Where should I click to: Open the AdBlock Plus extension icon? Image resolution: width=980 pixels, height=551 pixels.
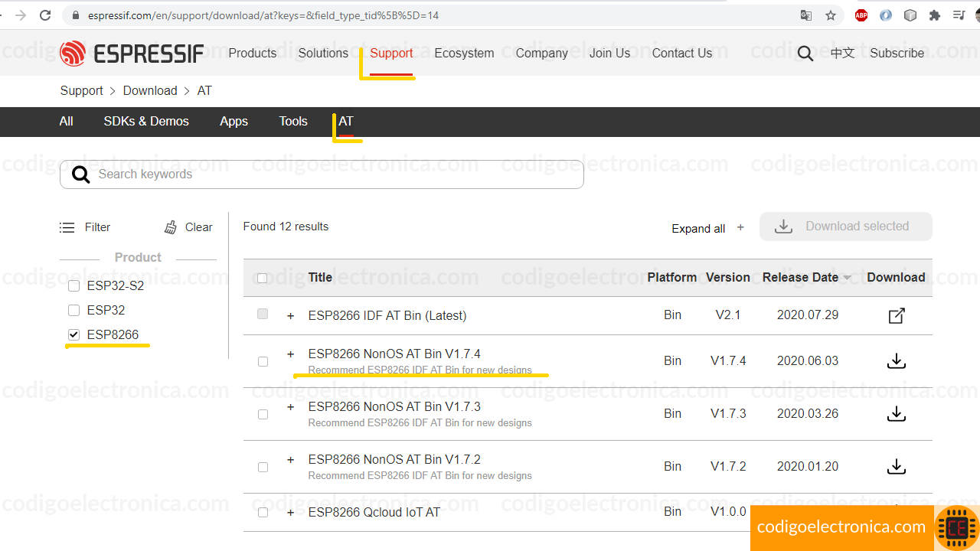coord(861,15)
